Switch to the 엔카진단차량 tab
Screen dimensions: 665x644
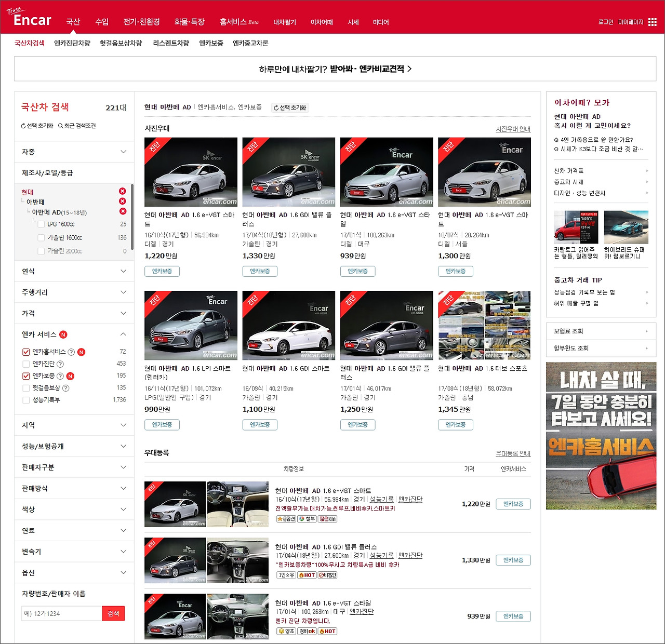[x=72, y=43]
